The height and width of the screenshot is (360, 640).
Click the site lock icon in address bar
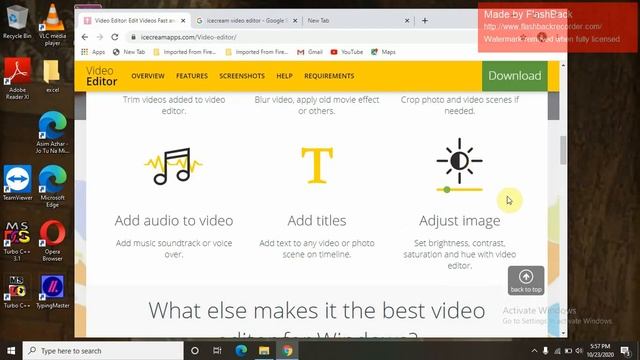point(133,37)
